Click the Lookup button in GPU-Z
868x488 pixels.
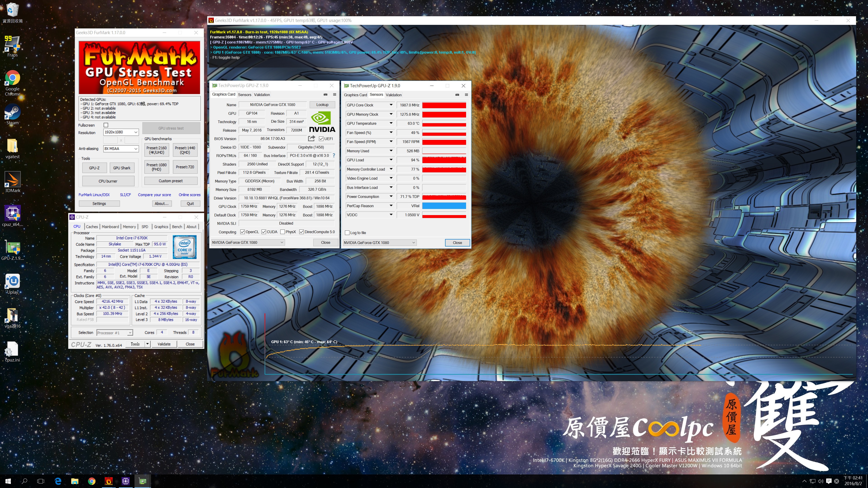coord(322,105)
